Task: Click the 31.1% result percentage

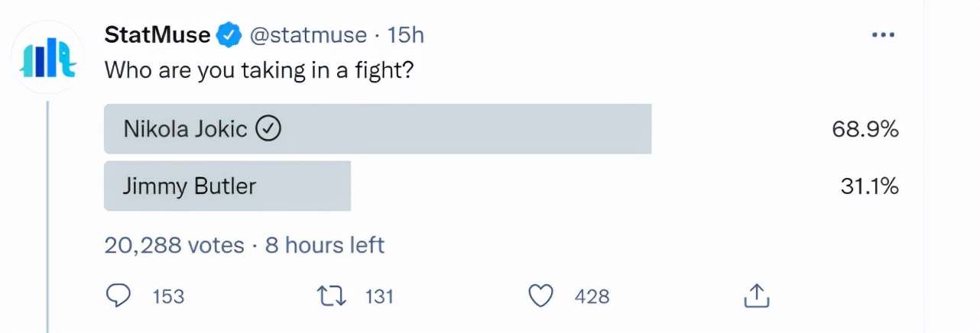Action: point(869,186)
